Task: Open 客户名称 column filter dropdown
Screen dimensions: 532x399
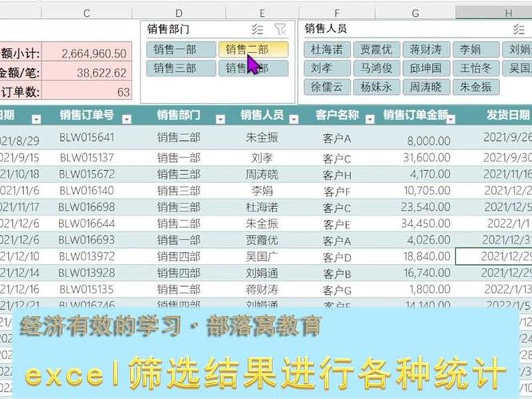Action: 370,119
